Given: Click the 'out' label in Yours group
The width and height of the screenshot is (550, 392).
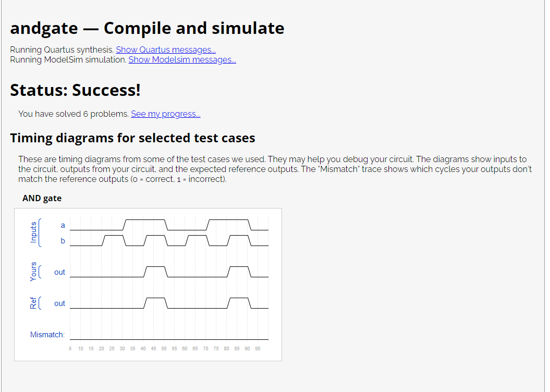Looking at the screenshot, I should pos(59,273).
